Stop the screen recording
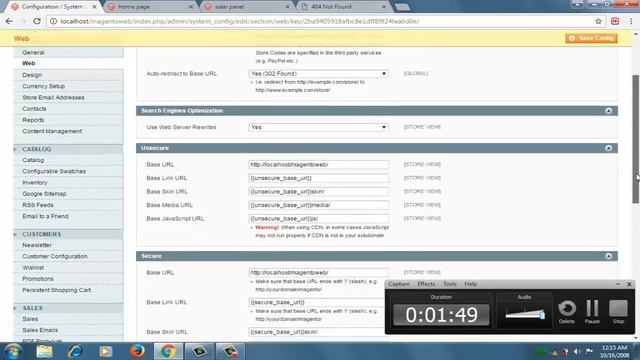 [618, 312]
